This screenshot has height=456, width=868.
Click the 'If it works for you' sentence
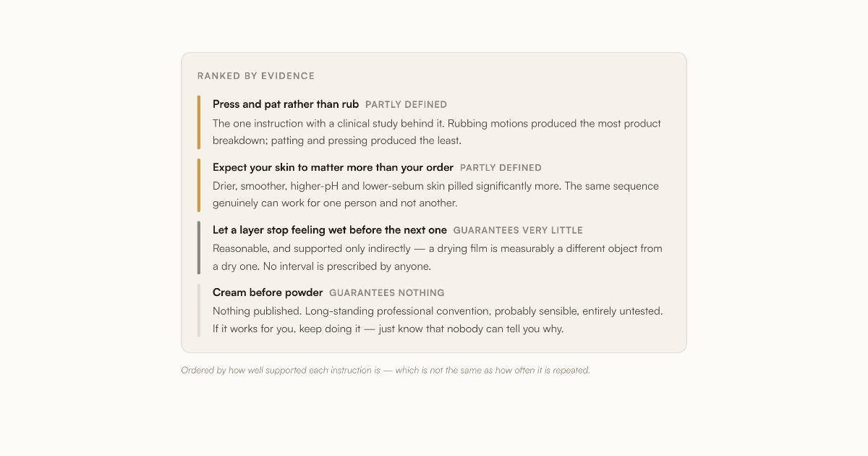(x=388, y=329)
